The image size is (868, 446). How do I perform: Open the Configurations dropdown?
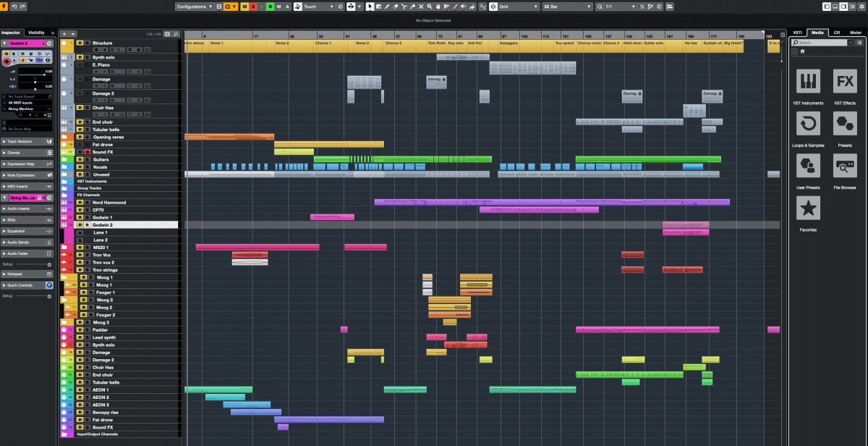coord(195,7)
